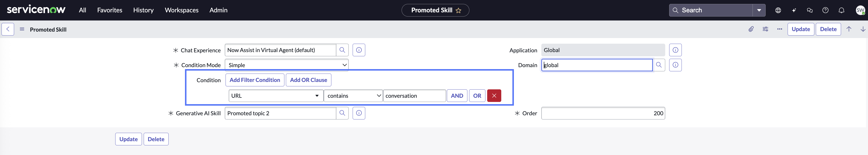
Task: Open the Workspaces menu
Action: tap(182, 10)
